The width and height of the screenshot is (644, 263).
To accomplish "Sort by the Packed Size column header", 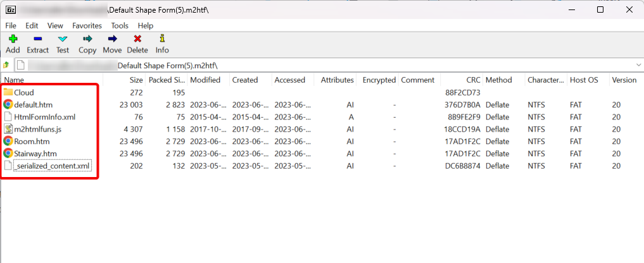I will (167, 80).
